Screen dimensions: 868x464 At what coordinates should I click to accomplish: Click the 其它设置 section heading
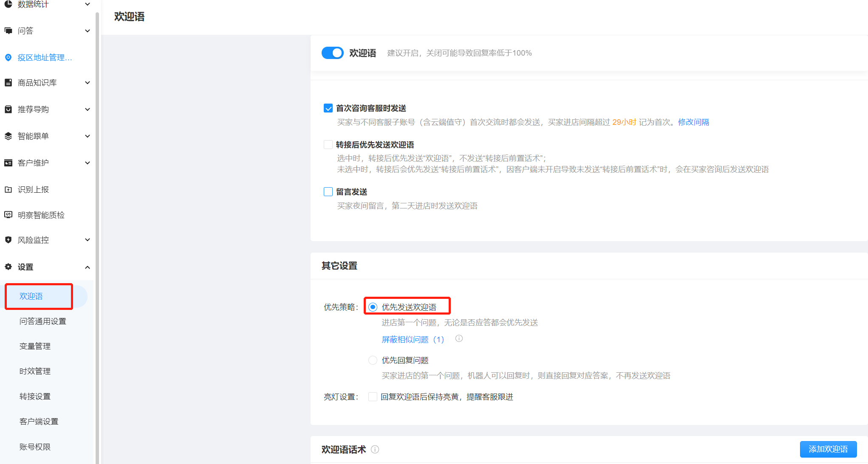339,266
